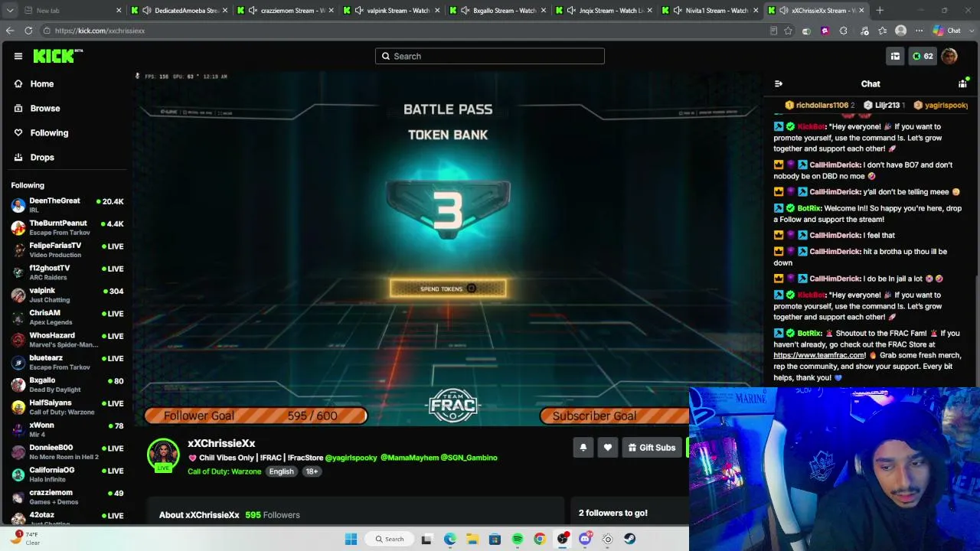Click Bxgallo avatar in the sidebar
This screenshot has height=551, width=980.
pyautogui.click(x=18, y=384)
